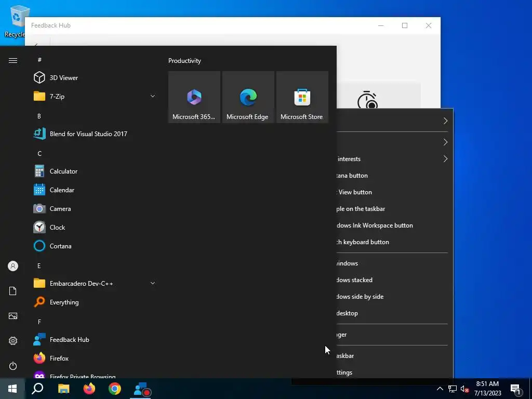Open Power options in Start sidebar
This screenshot has width=532, height=399.
click(13, 366)
